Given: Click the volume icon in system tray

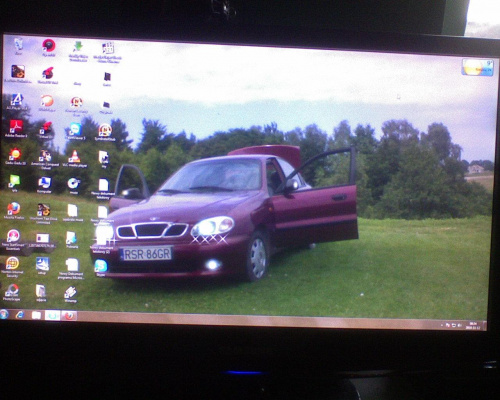Looking at the screenshot, I should (x=459, y=325).
